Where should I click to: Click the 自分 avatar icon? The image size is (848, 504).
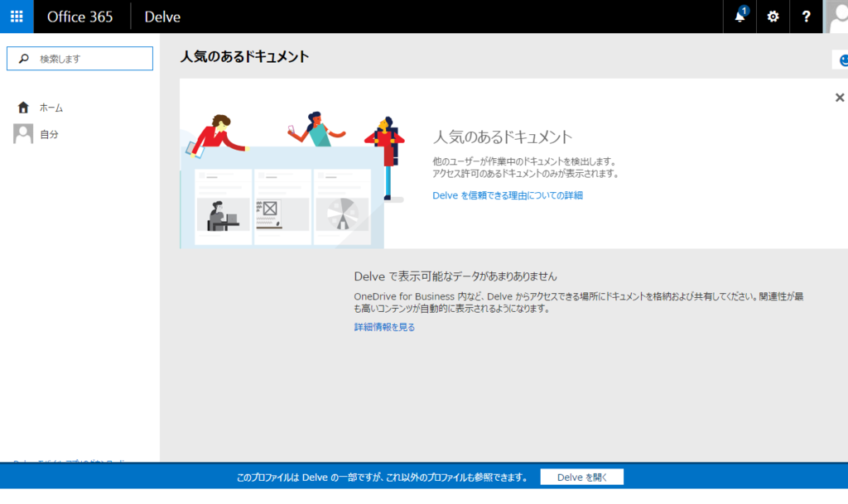point(23,134)
